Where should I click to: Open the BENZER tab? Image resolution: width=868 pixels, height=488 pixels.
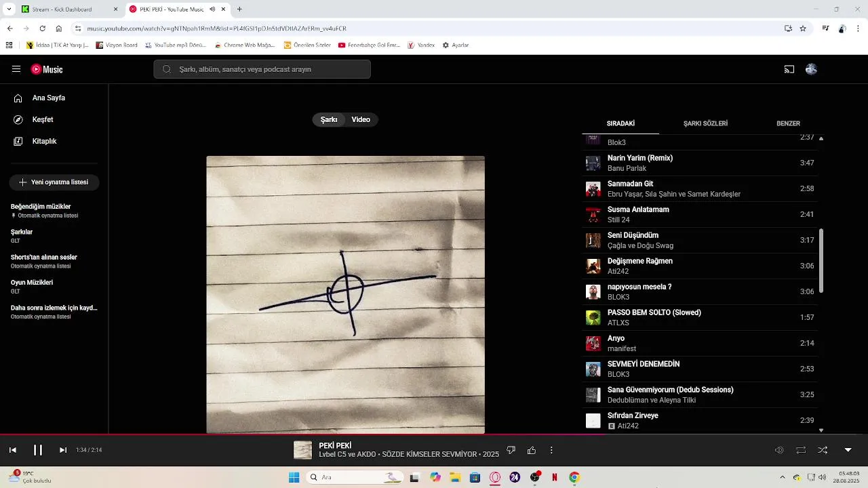point(788,123)
